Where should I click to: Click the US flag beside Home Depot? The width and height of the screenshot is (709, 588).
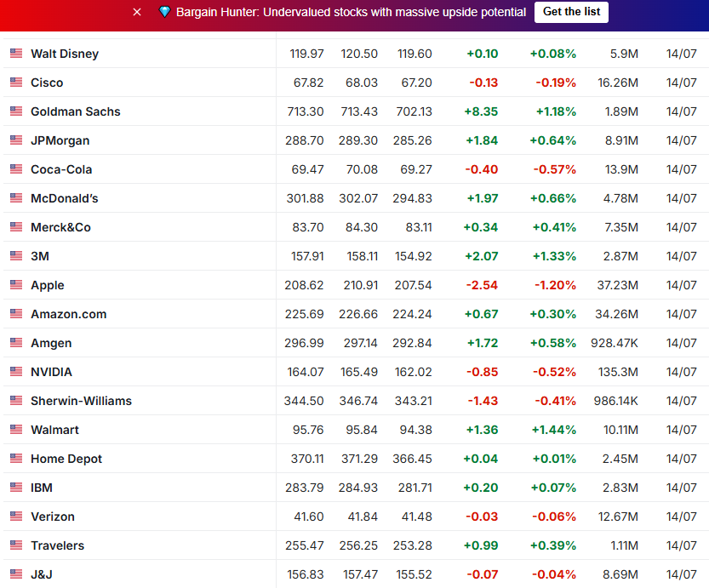click(16, 459)
